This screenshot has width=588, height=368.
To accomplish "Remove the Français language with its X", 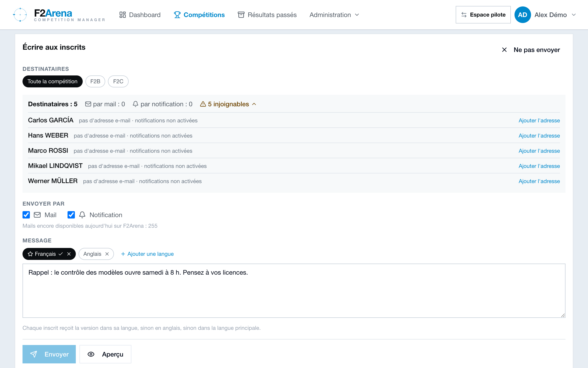I will tap(69, 254).
